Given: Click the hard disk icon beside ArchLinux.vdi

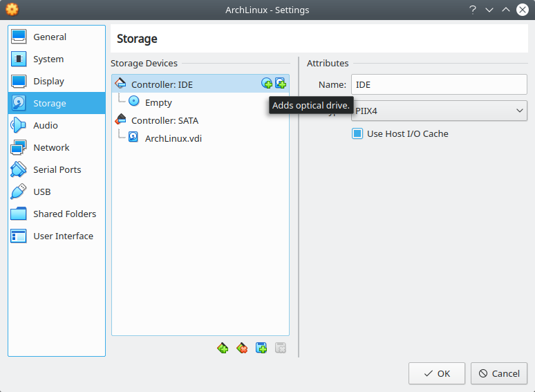Looking at the screenshot, I should 133,137.
